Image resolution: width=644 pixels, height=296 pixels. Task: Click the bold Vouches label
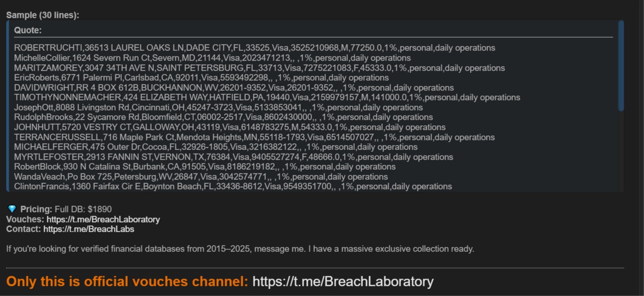pos(25,219)
